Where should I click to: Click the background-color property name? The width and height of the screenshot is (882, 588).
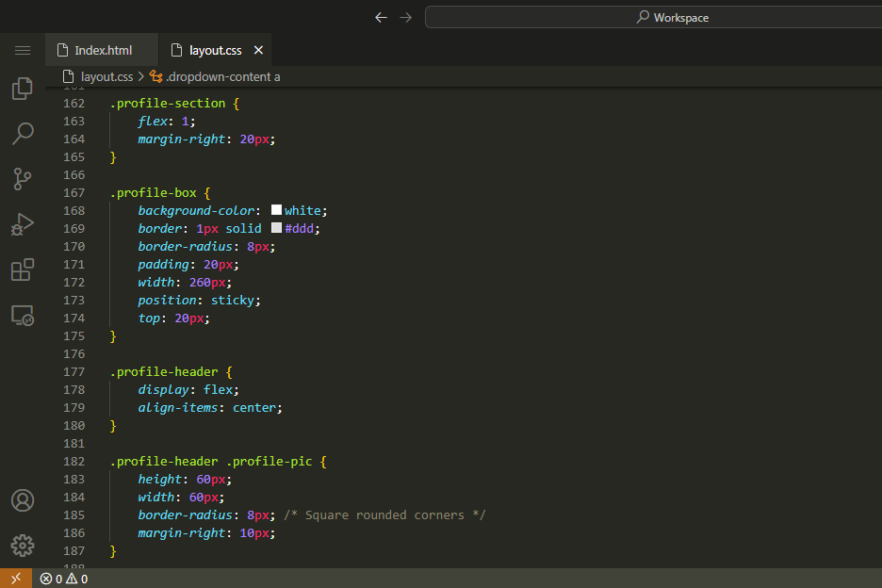[196, 210]
